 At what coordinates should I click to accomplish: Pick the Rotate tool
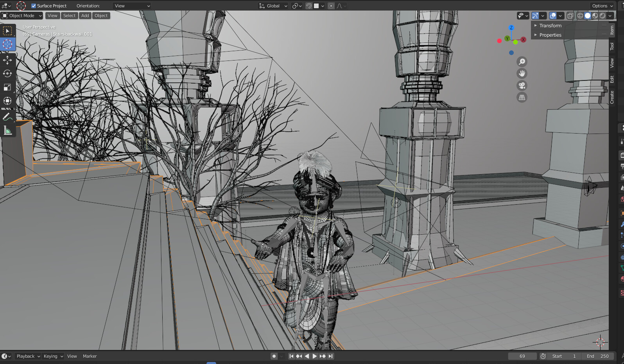[x=7, y=73]
